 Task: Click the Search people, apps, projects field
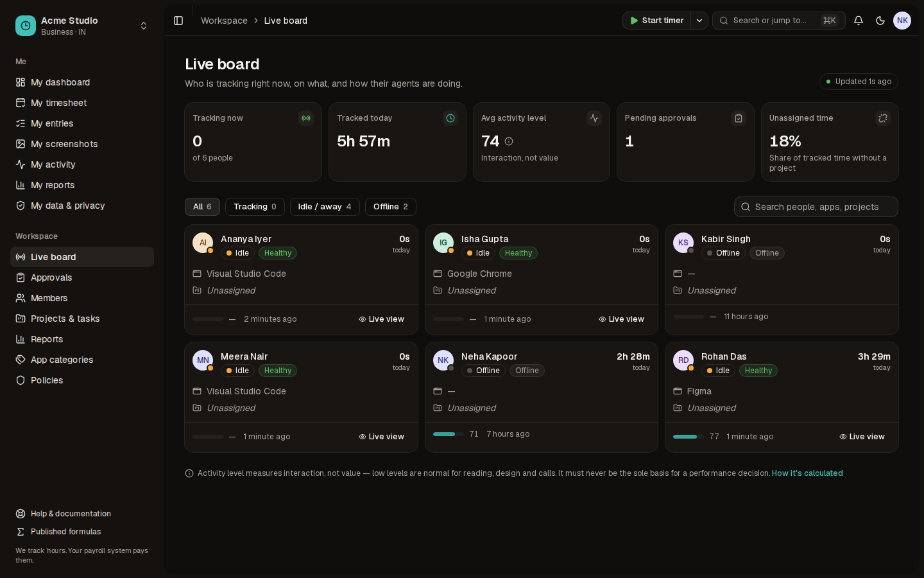coord(816,207)
